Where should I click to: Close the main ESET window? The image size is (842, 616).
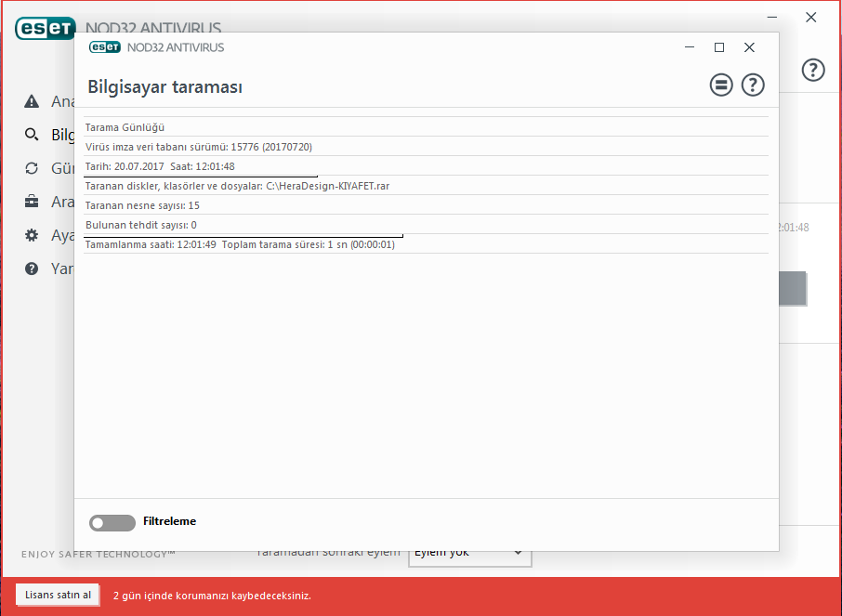click(810, 17)
